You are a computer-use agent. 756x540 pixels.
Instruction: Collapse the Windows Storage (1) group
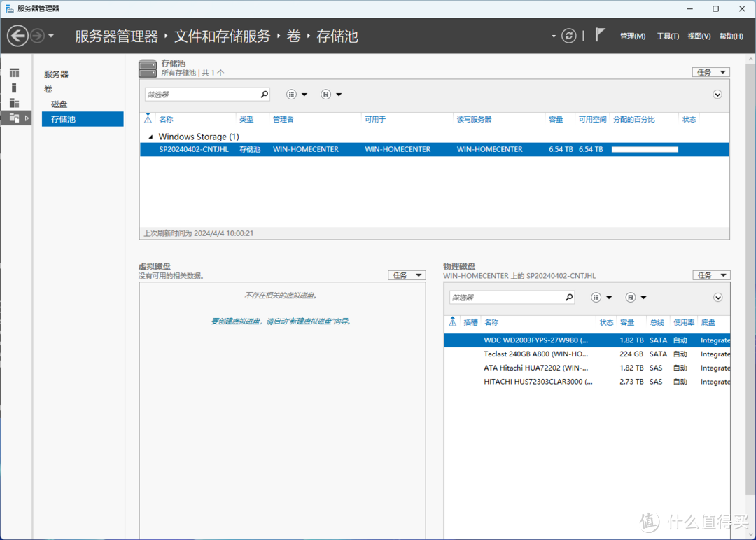150,137
